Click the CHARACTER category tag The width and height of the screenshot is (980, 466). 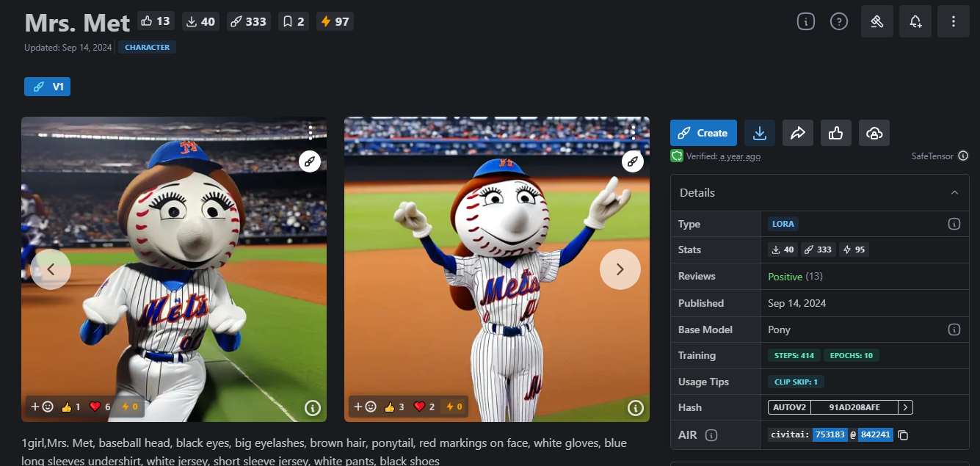click(x=147, y=47)
